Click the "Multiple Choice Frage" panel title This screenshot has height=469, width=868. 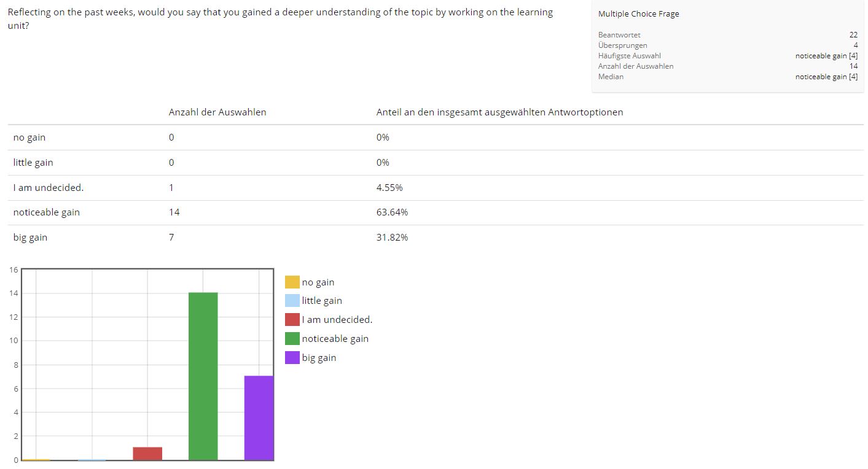point(638,14)
